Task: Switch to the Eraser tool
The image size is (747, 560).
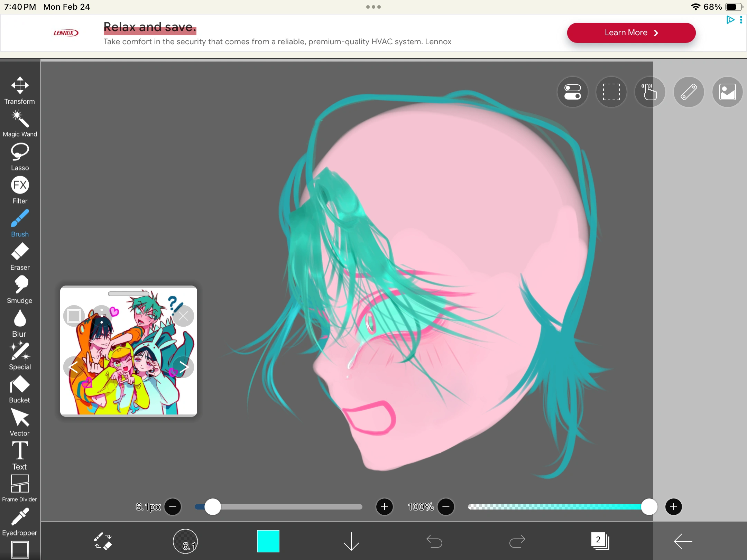Action: 20,253
